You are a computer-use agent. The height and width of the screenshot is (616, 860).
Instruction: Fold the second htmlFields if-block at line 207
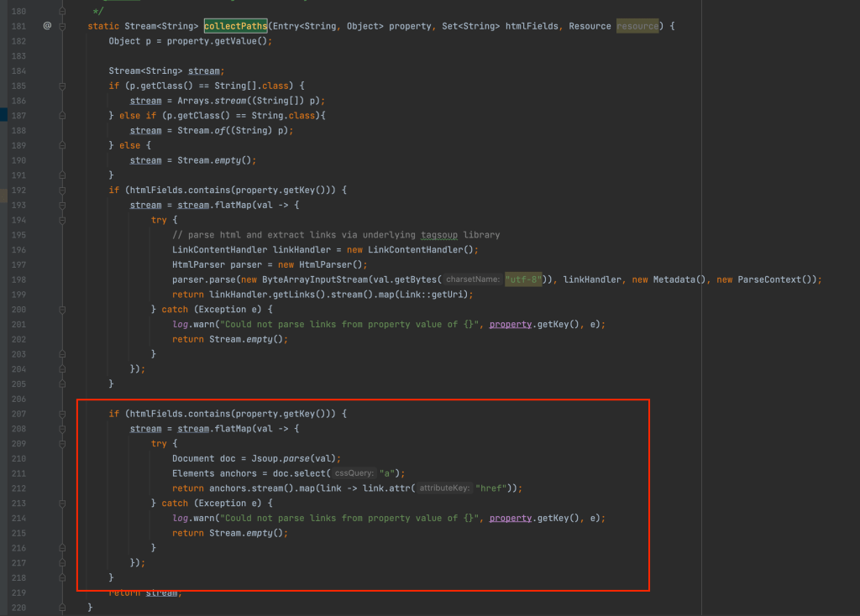(62, 414)
